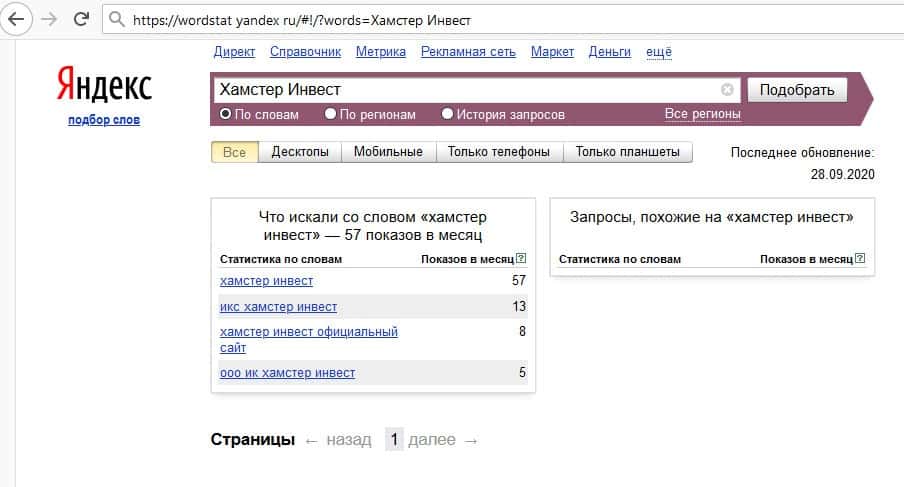
Task: Click help icon in left table header
Action: pos(521,258)
